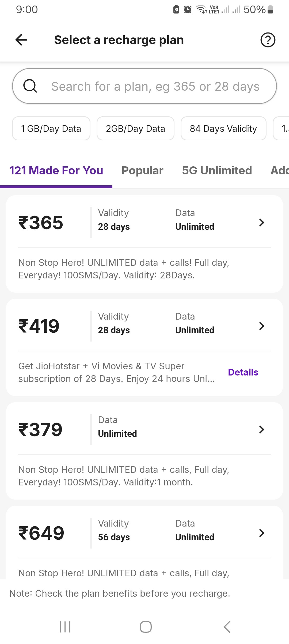Open the help question mark icon
This screenshot has width=289, height=644.
[268, 40]
